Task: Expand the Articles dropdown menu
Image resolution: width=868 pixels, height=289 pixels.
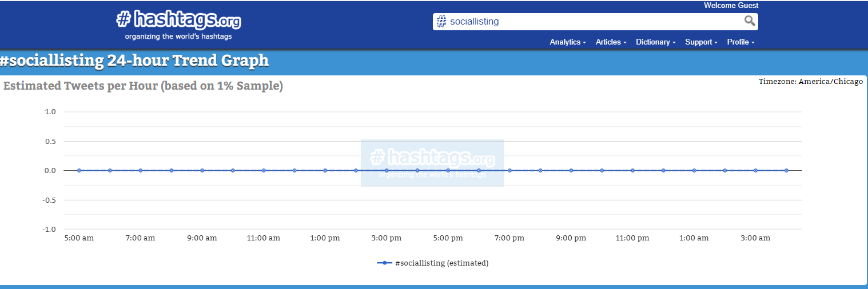Action: point(611,42)
